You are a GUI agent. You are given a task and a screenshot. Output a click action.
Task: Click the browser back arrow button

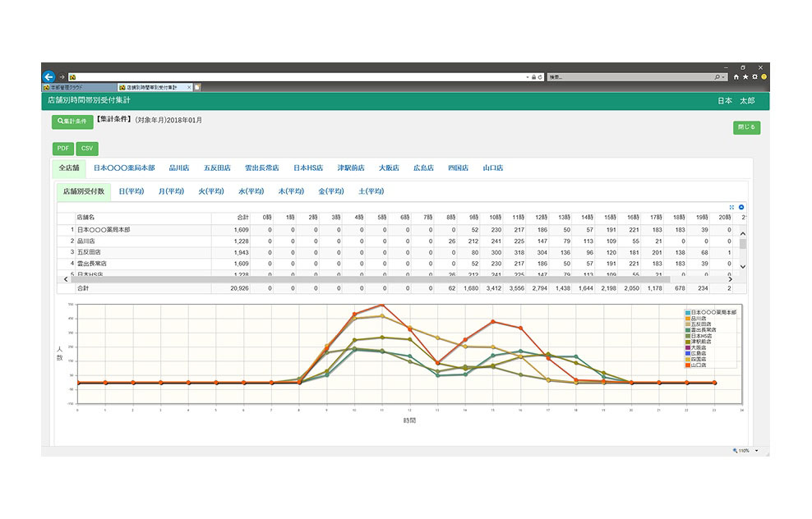[x=48, y=76]
